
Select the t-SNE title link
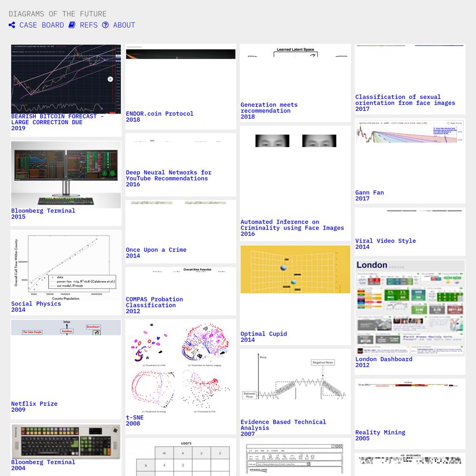(135, 417)
